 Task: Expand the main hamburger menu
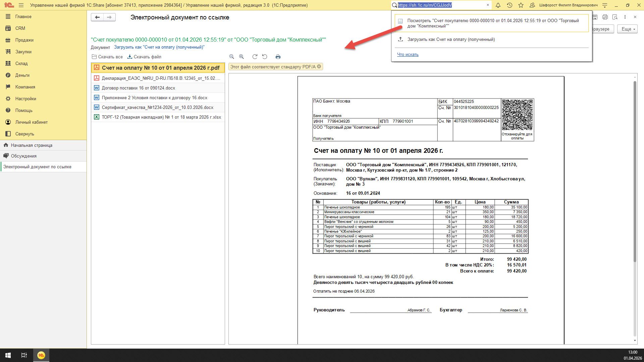[21, 5]
